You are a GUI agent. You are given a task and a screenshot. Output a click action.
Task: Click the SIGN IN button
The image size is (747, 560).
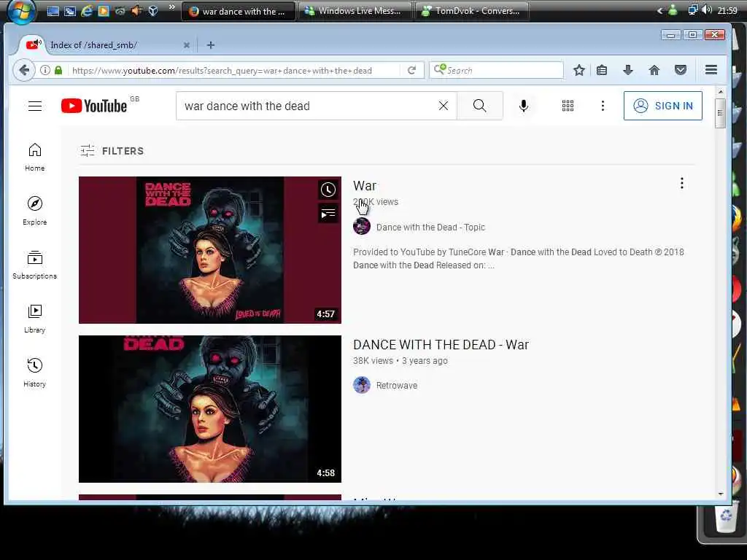662,106
